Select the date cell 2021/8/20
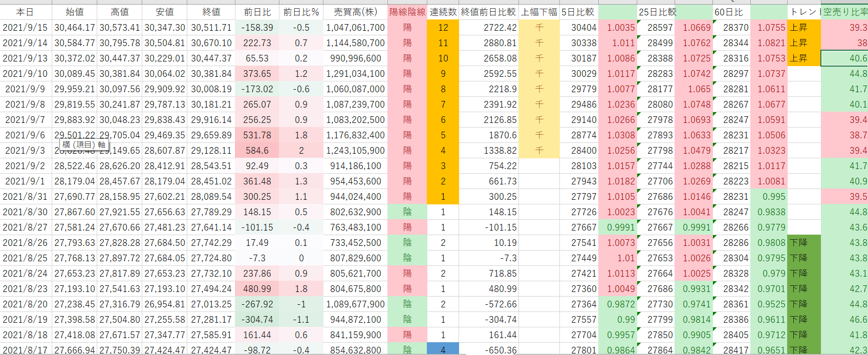 (x=26, y=304)
